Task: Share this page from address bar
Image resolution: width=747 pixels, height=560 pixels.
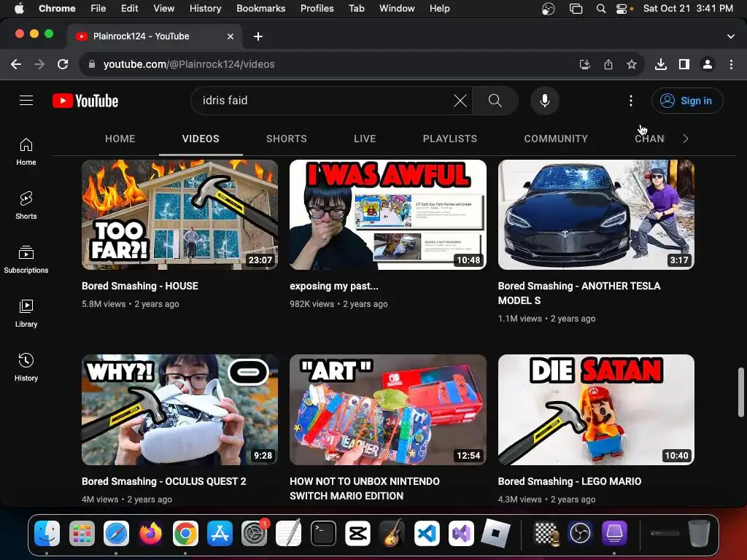Action: tap(608, 64)
